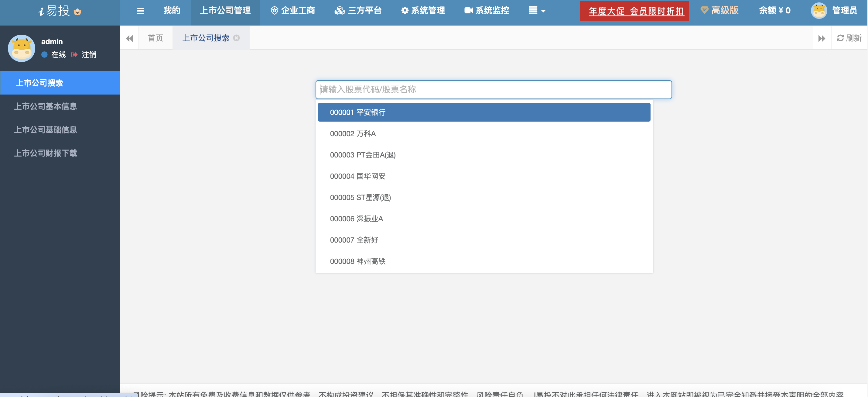Open 上市公司财报下载 in sidebar

[46, 153]
